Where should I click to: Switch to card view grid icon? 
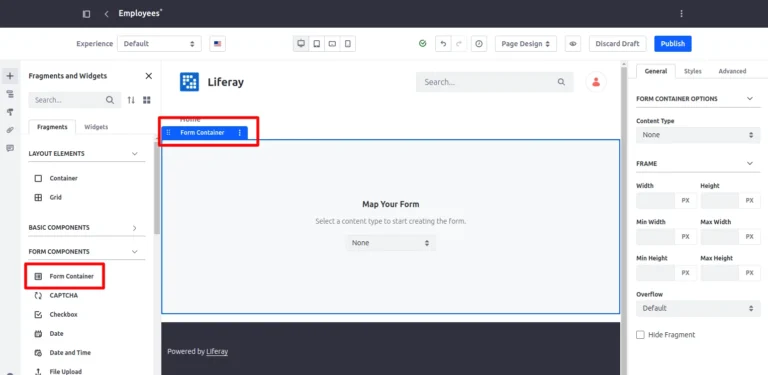pos(146,100)
